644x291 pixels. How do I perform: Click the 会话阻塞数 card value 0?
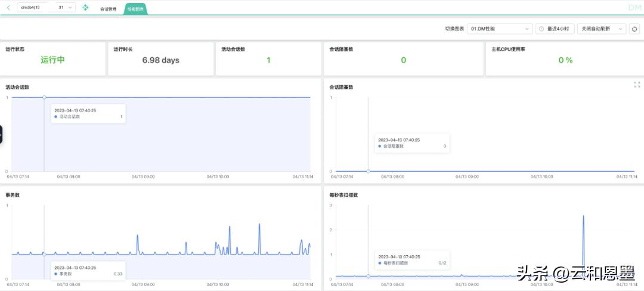point(403,60)
